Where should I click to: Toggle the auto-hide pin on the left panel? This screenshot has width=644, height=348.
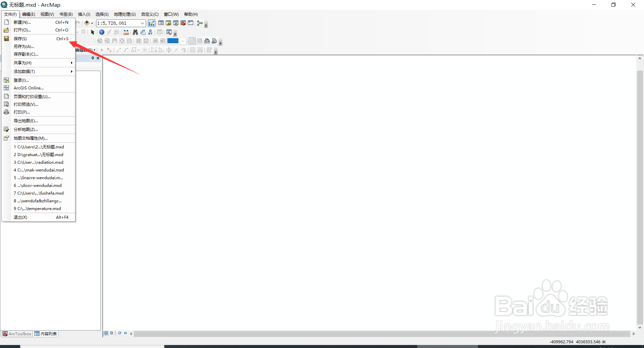(93, 58)
